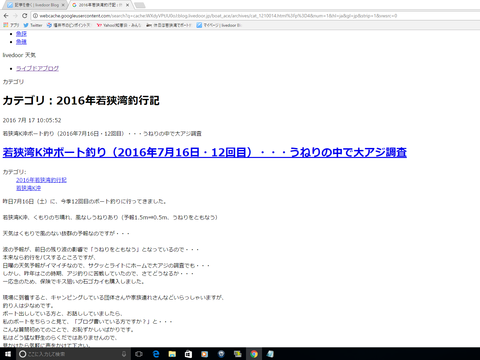The width and height of the screenshot is (480, 360).
Task: Click the Cortana circle icon in the taskbar search box
Action: (22, 354)
